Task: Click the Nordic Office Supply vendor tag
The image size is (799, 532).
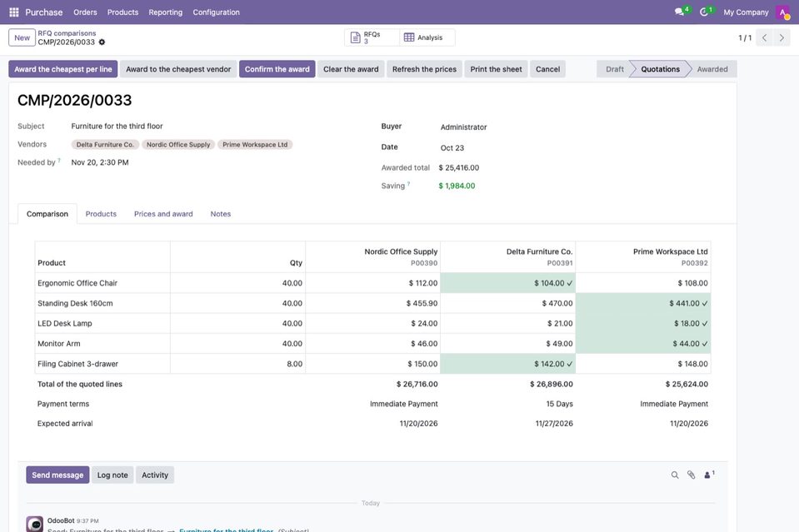Action: tap(178, 145)
